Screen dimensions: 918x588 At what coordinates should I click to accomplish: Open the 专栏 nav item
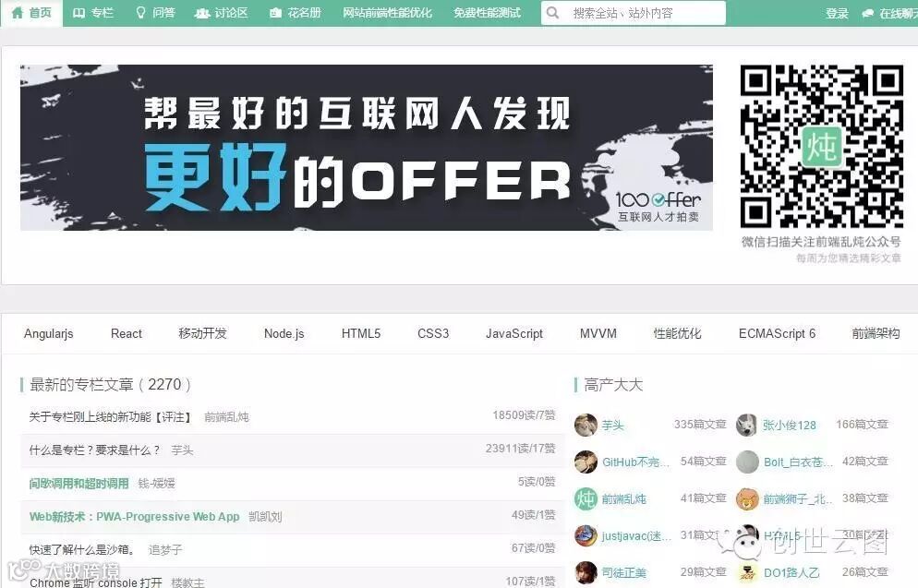point(93,13)
